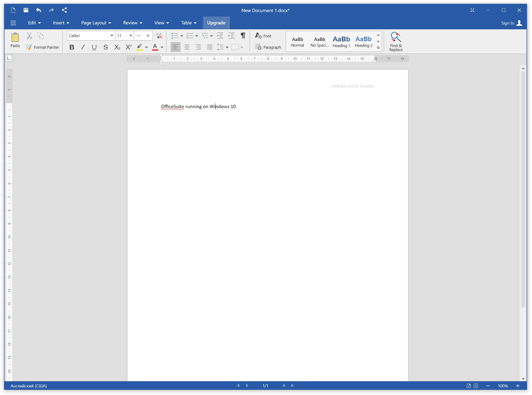Open Find & Replace
Viewport: 532px width, 395px height.
[x=396, y=41]
